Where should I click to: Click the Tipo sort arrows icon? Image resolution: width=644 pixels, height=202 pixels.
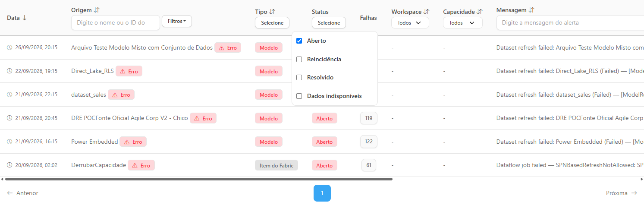272,12
